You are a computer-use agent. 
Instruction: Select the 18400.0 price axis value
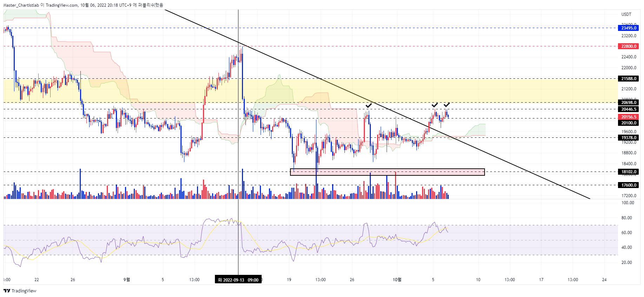pyautogui.click(x=629, y=164)
